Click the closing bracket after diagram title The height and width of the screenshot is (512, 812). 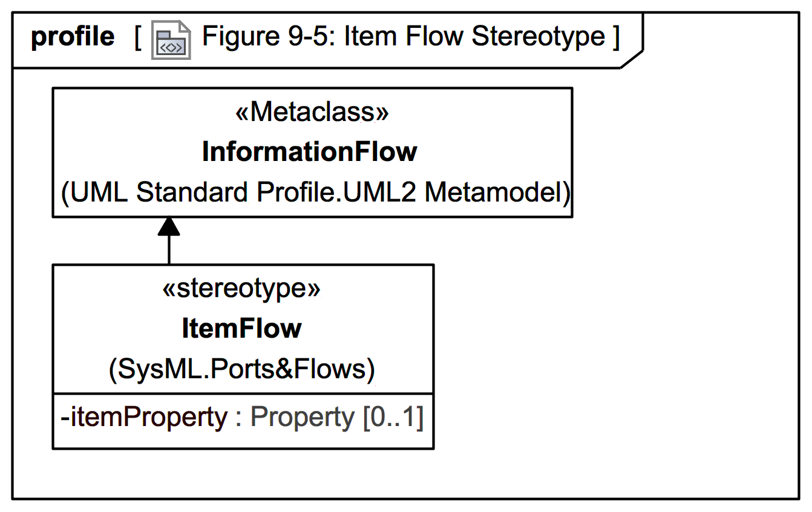click(x=615, y=38)
